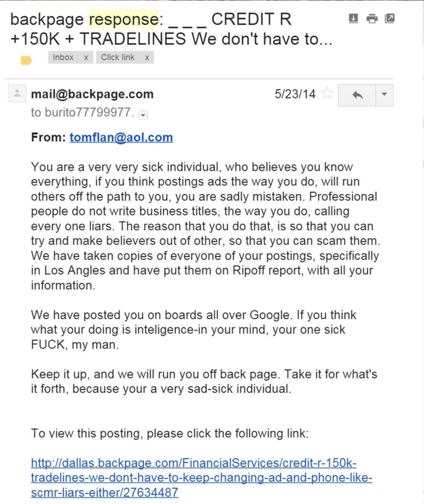Click sender name mail@backpage.com

[92, 94]
